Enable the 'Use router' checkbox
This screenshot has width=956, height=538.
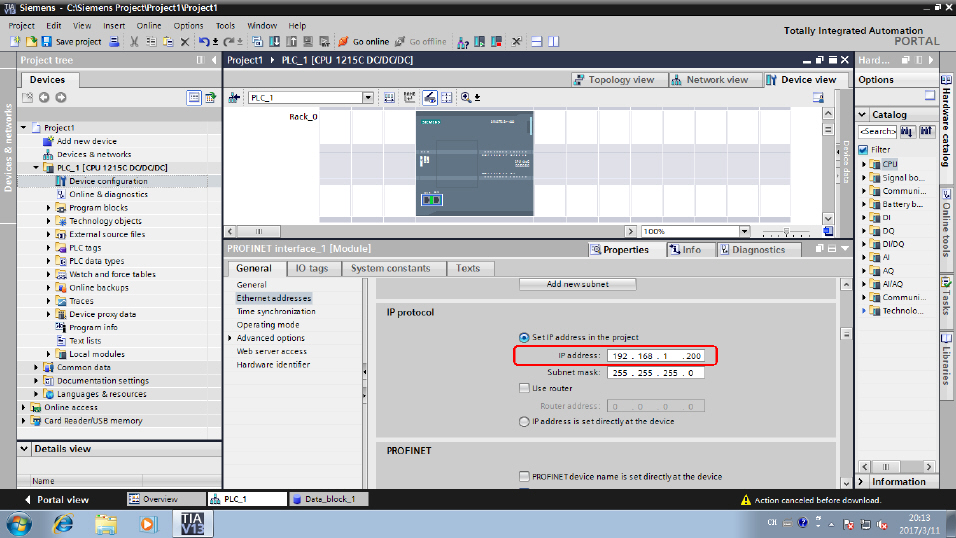click(x=524, y=388)
